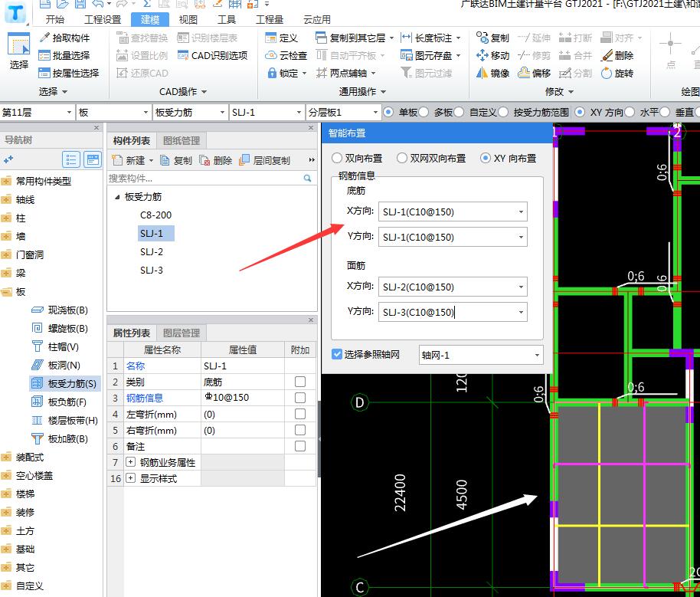The image size is (700, 597).
Task: Open the 板洞(N) slab opening item
Action: click(64, 366)
